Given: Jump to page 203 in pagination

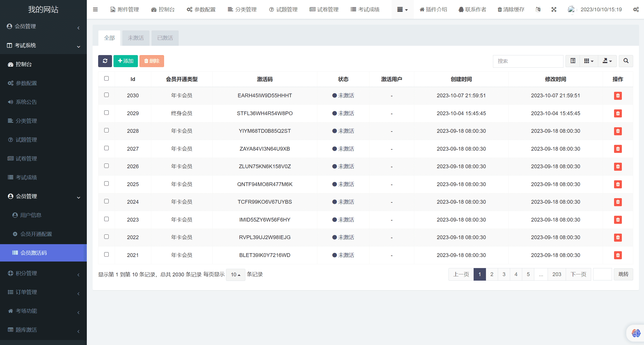Looking at the screenshot, I should [557, 274].
